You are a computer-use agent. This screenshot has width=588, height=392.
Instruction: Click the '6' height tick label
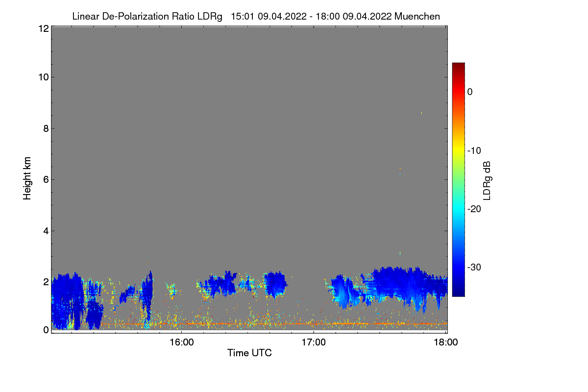[46, 179]
